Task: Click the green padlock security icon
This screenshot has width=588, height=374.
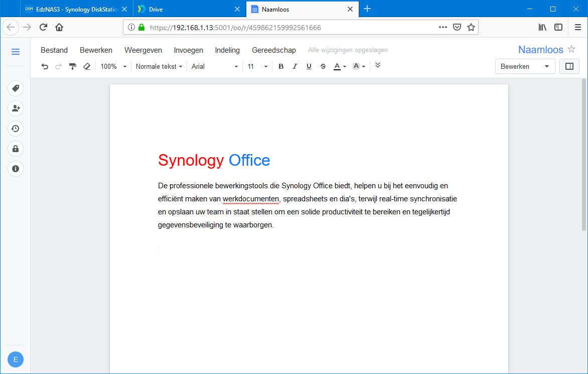Action: click(x=141, y=27)
